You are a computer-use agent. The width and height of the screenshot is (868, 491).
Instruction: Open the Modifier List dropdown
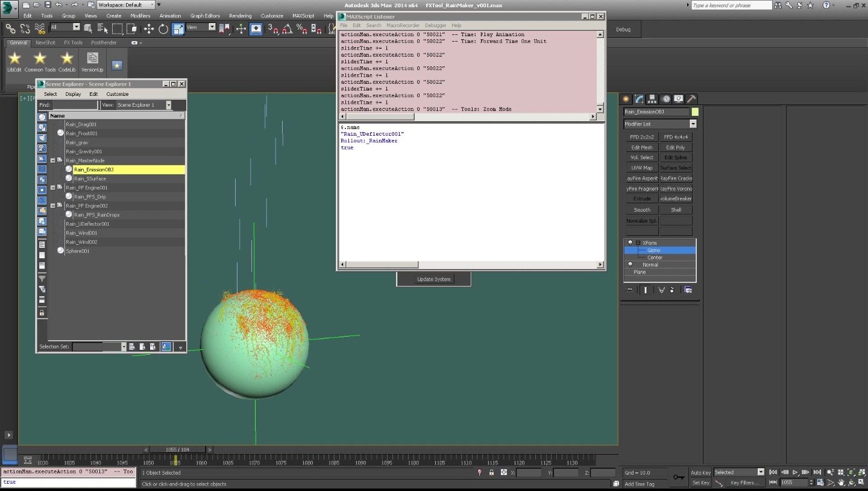(x=660, y=124)
